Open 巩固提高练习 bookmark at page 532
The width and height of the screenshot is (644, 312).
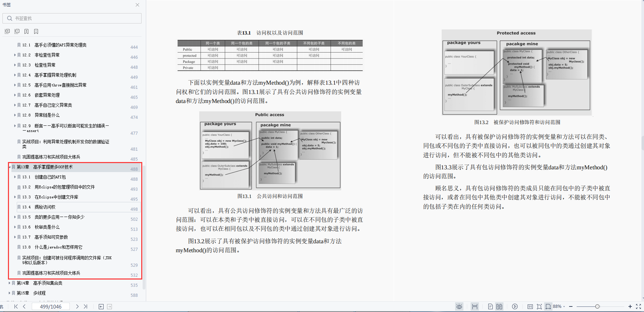(x=51, y=273)
